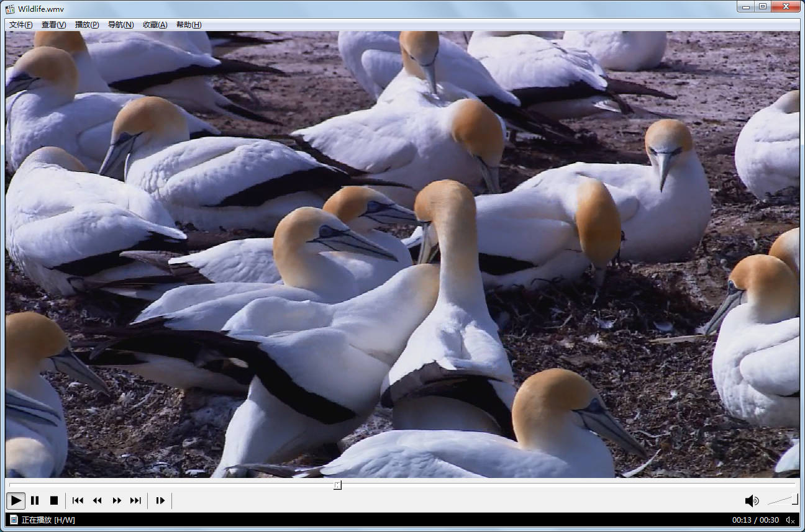Click the app icon in title bar

[x=10, y=9]
